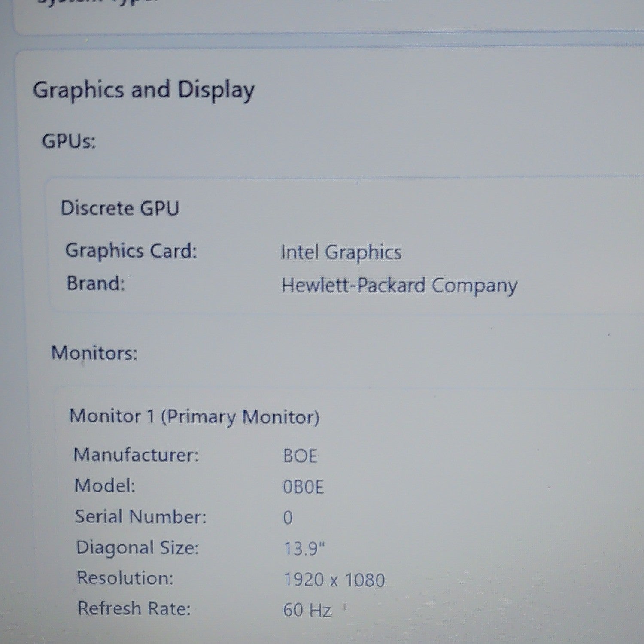
Task: Select the serial number value 0
Action: click(288, 518)
